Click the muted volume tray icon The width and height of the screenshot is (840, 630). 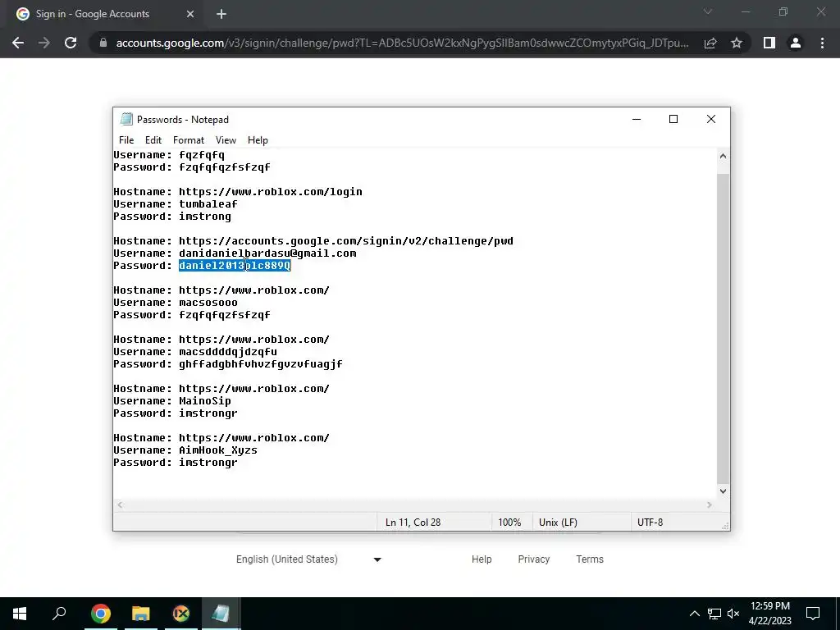pos(733,614)
